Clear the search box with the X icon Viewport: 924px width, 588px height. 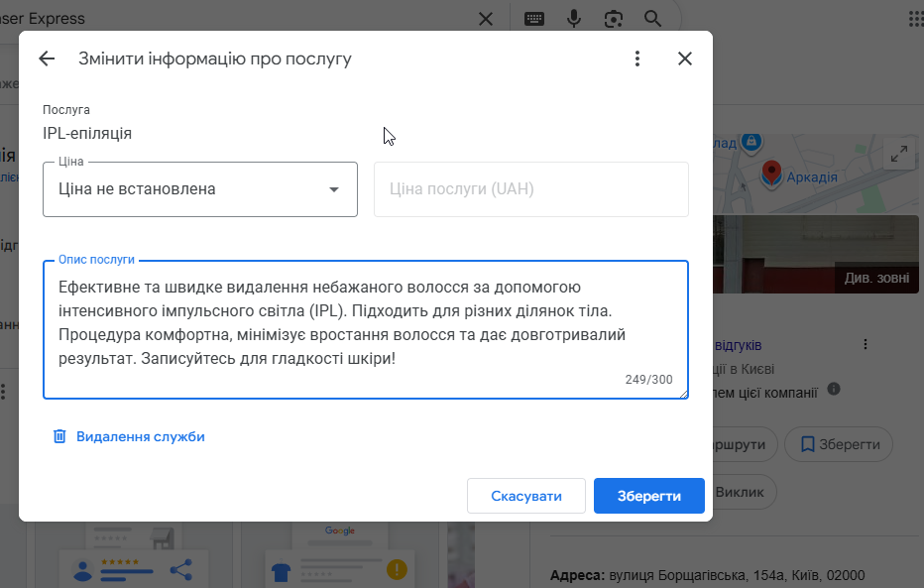point(485,19)
